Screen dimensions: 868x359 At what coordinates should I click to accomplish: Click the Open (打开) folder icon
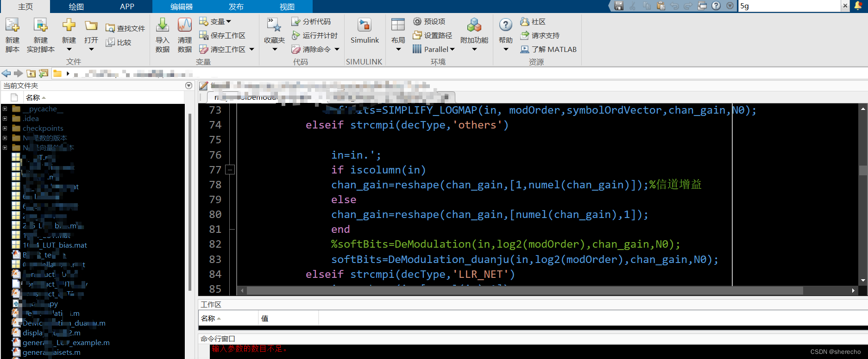point(91,26)
